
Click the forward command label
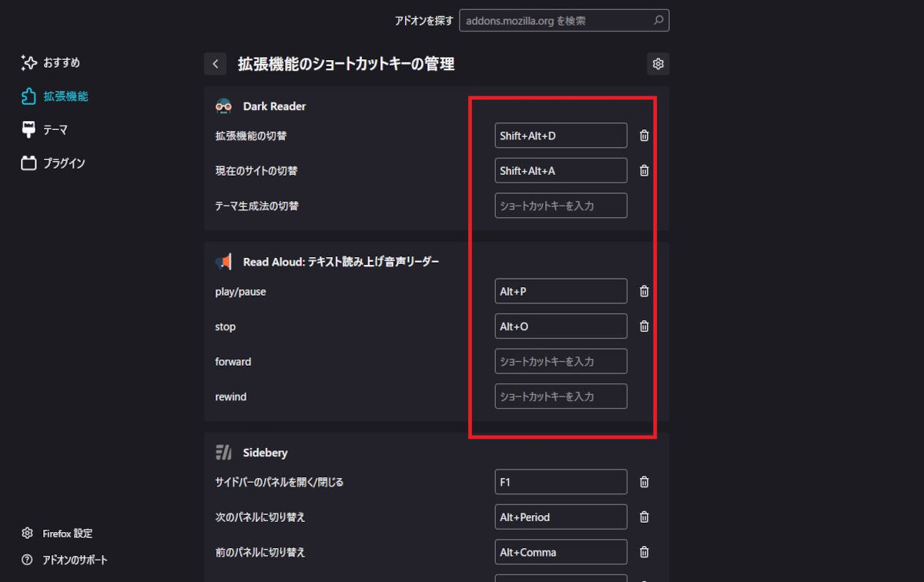coord(233,361)
